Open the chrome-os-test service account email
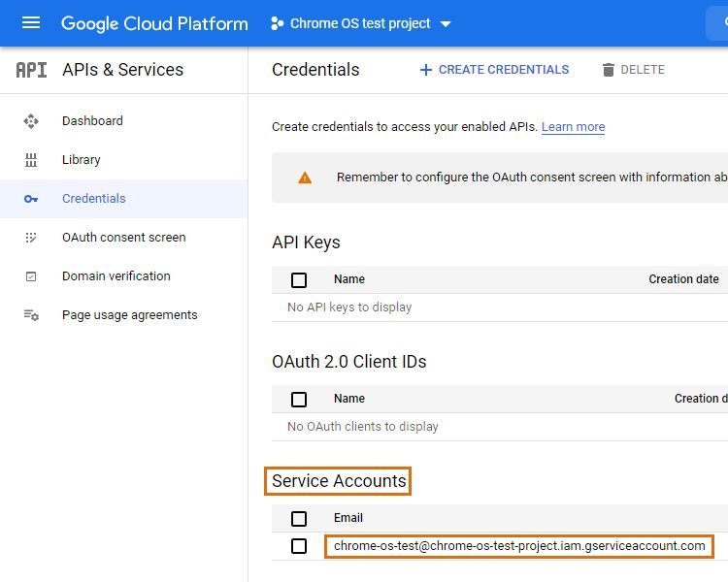 pyautogui.click(x=519, y=546)
